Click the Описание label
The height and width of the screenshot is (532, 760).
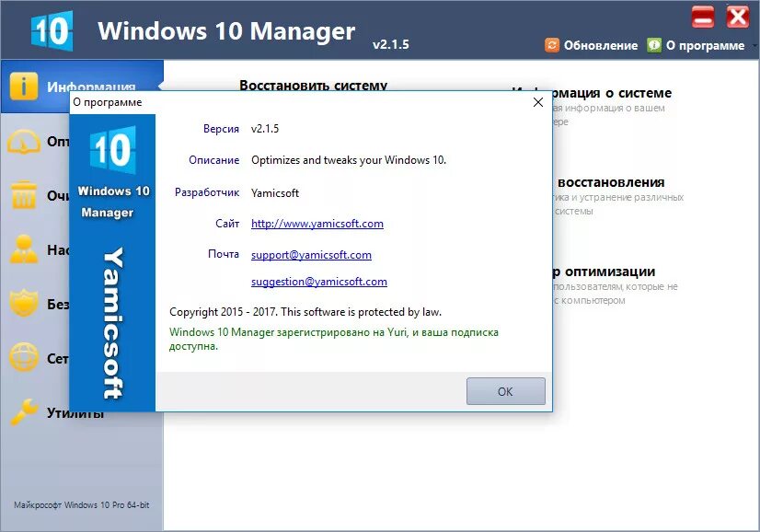(x=213, y=160)
